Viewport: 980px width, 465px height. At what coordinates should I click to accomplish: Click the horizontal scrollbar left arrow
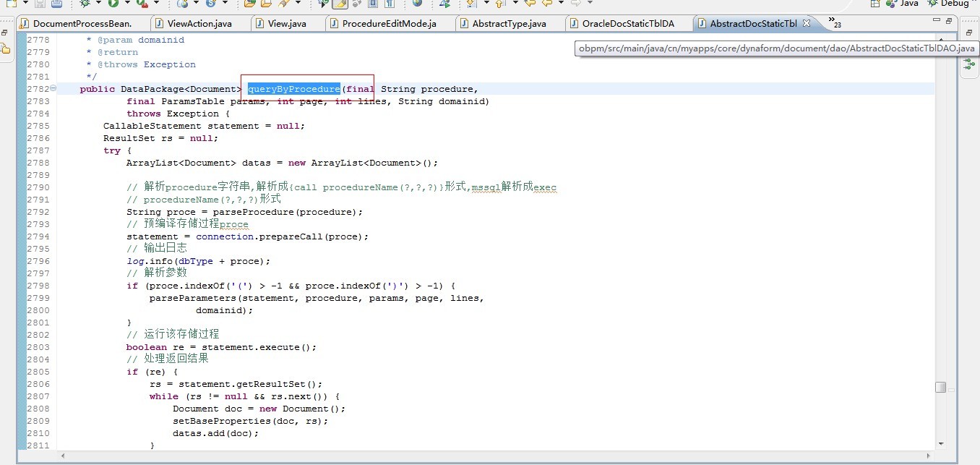[x=64, y=456]
